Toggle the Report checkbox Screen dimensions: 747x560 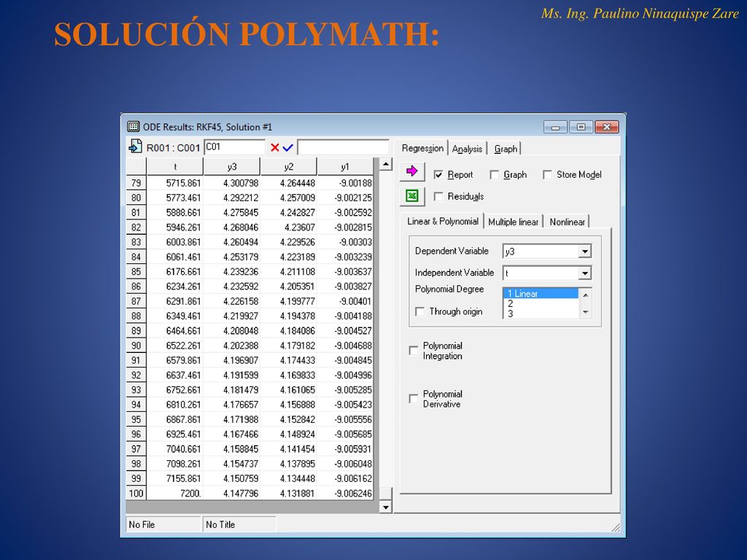(x=438, y=175)
